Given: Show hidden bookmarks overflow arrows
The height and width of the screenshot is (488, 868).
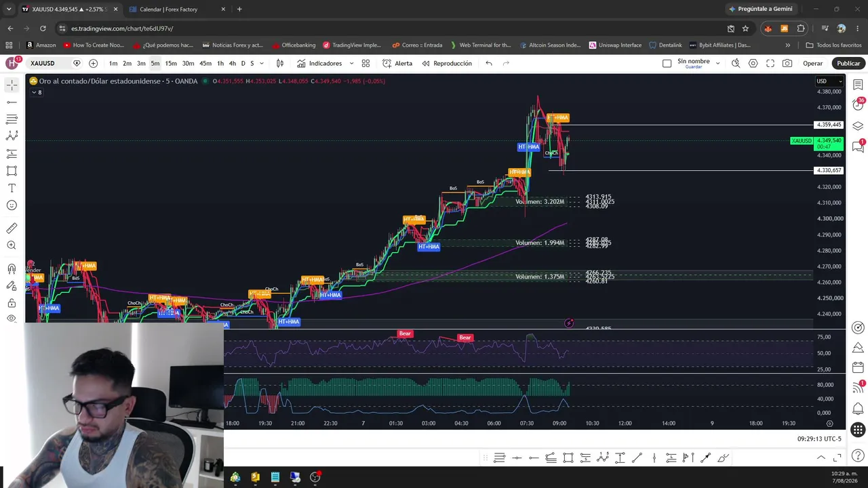Looking at the screenshot, I should coord(787,45).
